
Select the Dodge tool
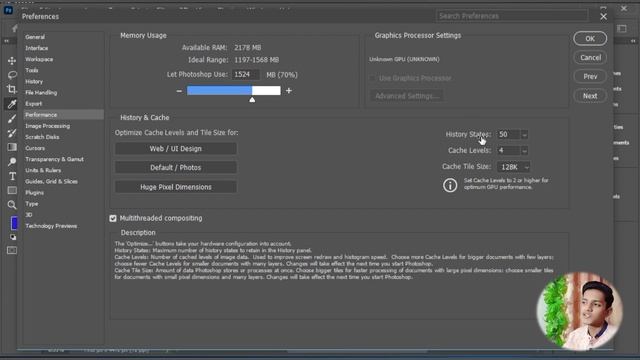(x=12, y=162)
